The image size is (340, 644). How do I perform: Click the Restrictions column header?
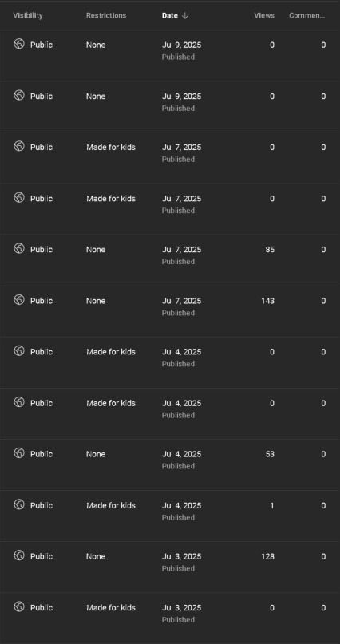(x=106, y=16)
